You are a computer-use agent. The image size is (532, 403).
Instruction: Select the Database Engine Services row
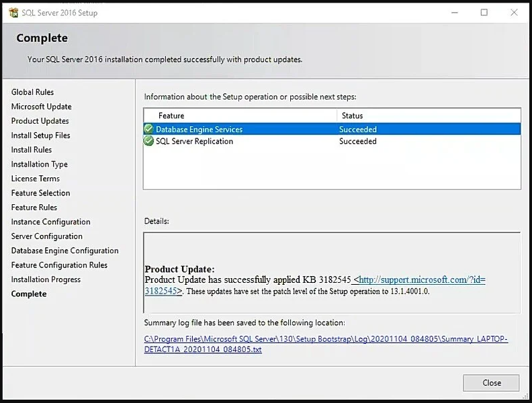point(332,129)
